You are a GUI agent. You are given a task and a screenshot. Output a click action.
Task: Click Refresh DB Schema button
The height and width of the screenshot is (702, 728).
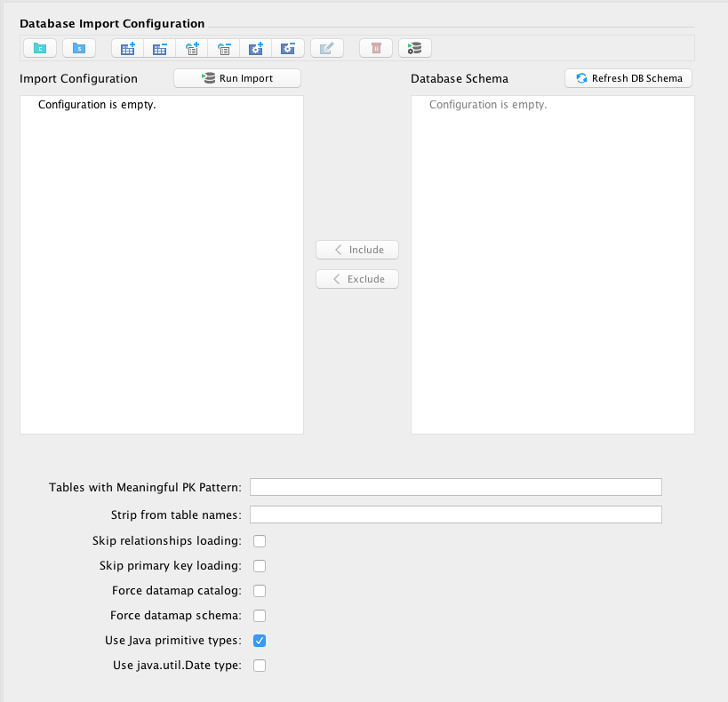tap(628, 78)
